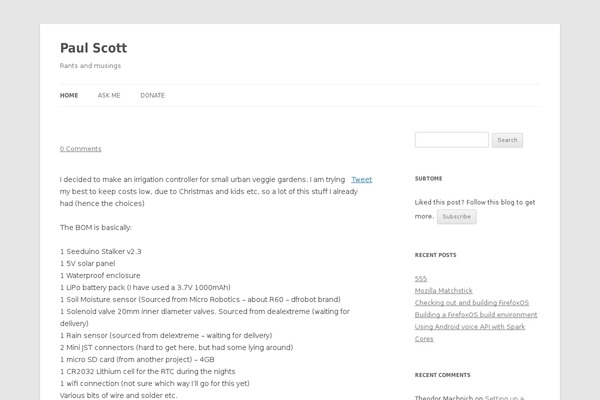Viewport: 600px width, 400px height.
Task: Click the line '1 5V solar panel'
Action: (x=87, y=263)
